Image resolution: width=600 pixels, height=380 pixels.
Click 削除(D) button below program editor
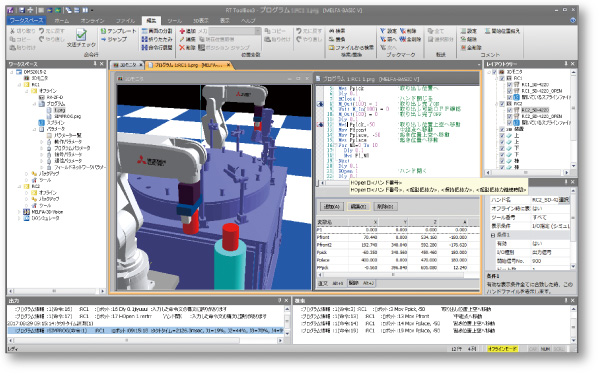coord(385,207)
